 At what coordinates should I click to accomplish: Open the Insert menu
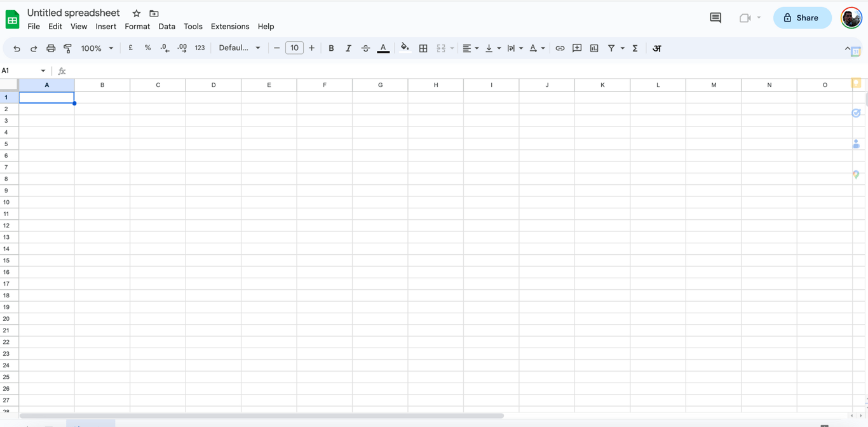pyautogui.click(x=106, y=27)
